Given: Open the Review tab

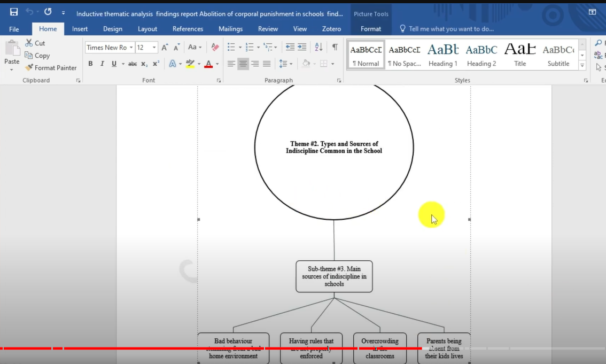Looking at the screenshot, I should pyautogui.click(x=268, y=29).
